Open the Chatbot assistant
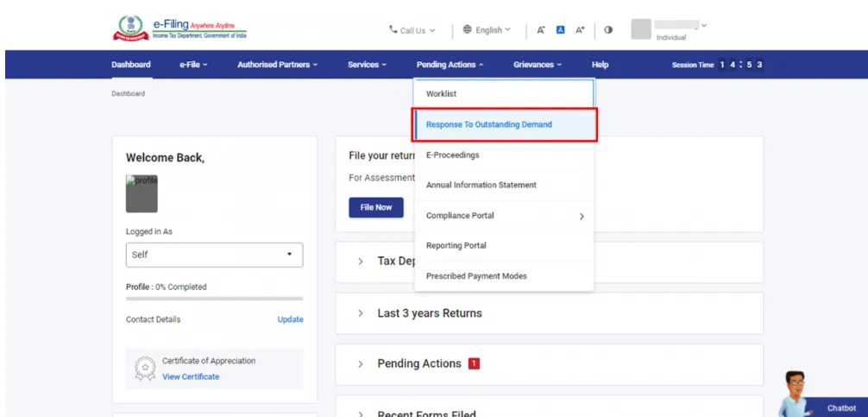 coord(841,408)
